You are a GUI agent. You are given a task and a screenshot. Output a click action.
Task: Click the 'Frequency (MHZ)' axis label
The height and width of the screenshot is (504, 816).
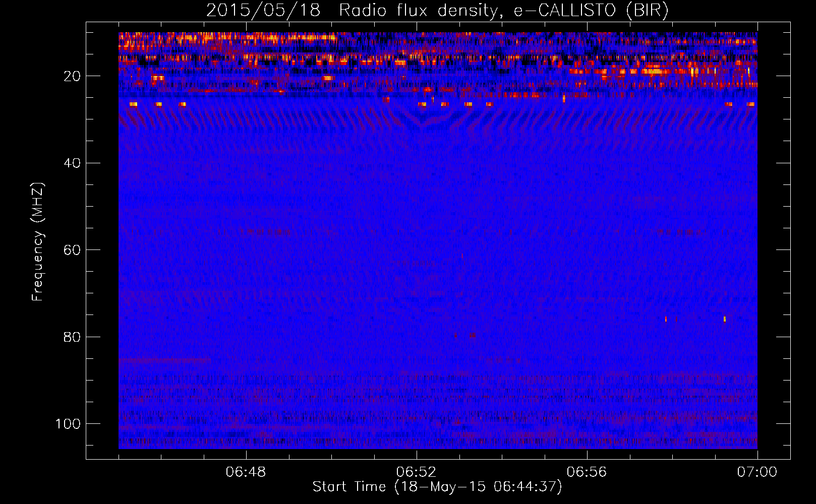[38, 242]
